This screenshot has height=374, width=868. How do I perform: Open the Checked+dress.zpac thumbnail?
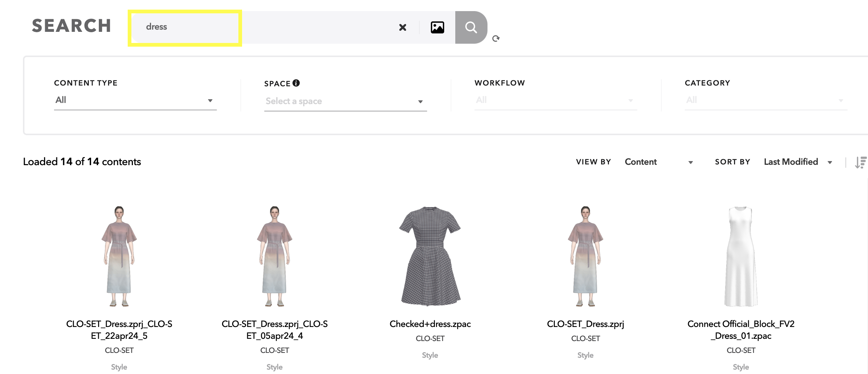430,256
